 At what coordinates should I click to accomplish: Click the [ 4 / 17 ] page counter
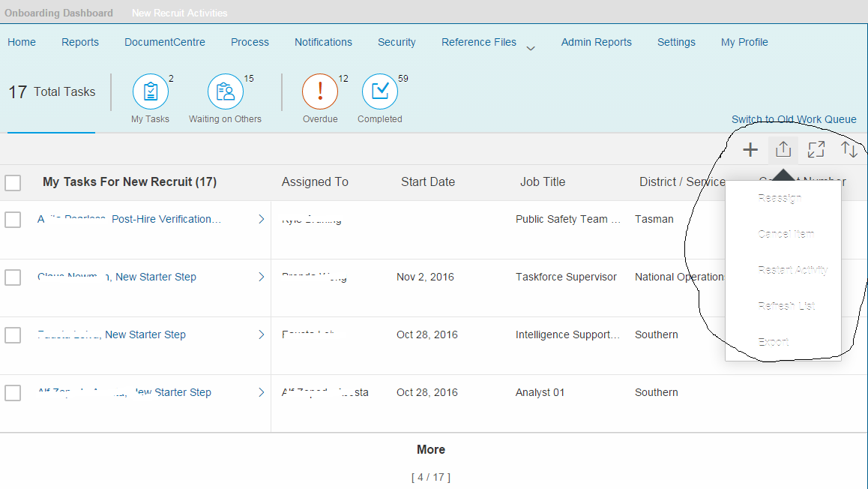click(431, 477)
